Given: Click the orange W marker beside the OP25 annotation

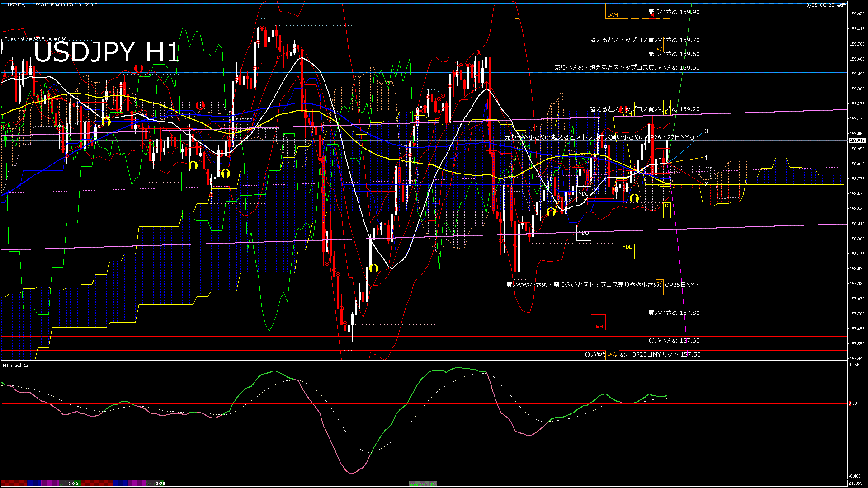Looking at the screenshot, I should [660, 286].
